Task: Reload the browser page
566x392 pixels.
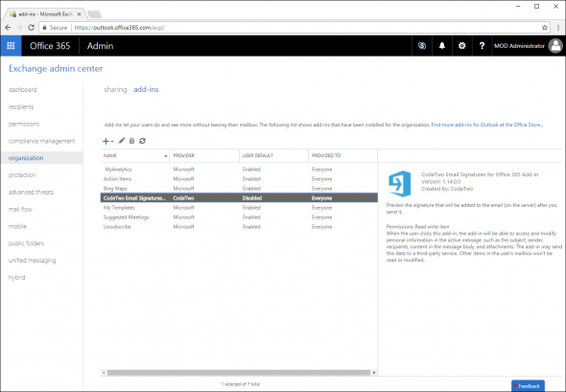Action: pyautogui.click(x=31, y=28)
